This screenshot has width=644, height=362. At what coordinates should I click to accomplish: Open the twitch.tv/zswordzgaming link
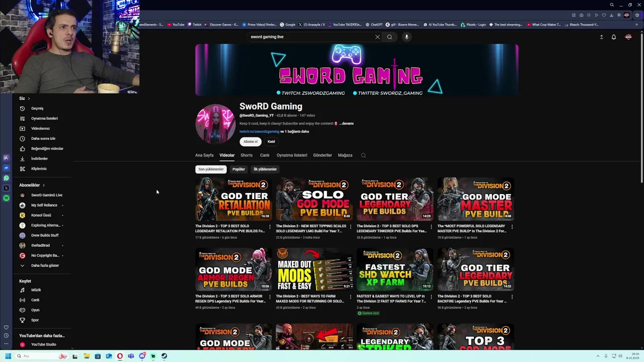pyautogui.click(x=259, y=132)
